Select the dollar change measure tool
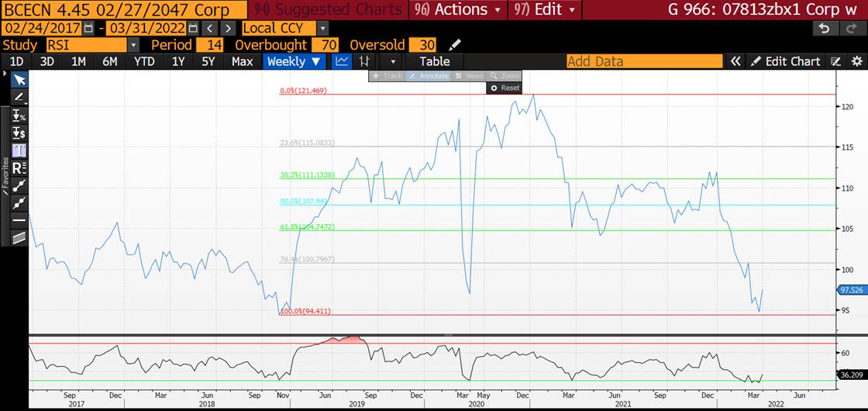Viewport: 868px width, 411px height. tap(19, 133)
